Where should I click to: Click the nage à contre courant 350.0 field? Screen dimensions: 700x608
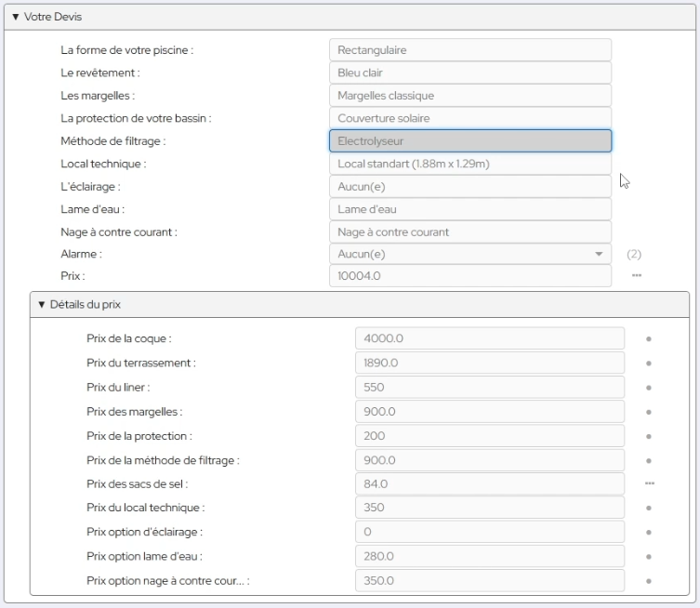[x=490, y=580]
